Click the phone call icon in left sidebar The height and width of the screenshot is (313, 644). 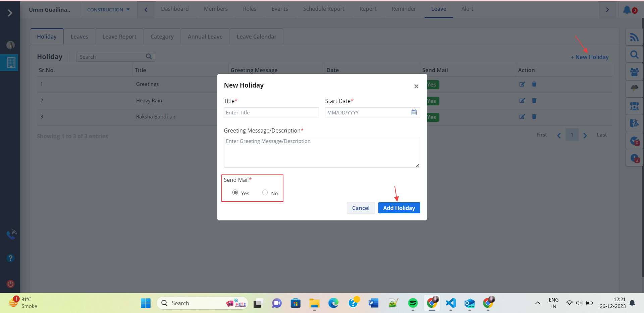point(11,234)
